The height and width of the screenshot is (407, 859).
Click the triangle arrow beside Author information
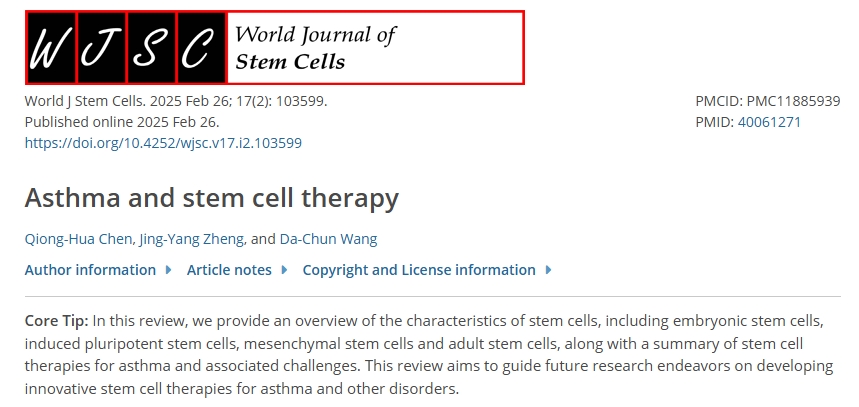pyautogui.click(x=168, y=270)
